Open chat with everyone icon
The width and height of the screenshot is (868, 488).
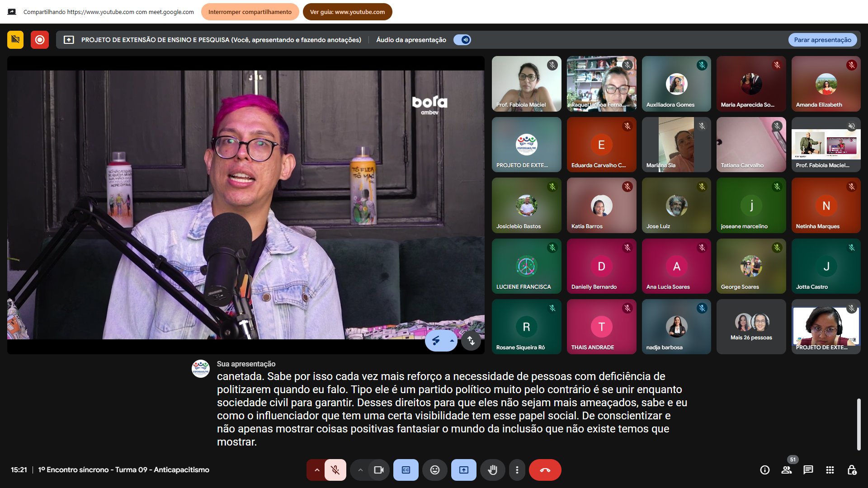808,470
